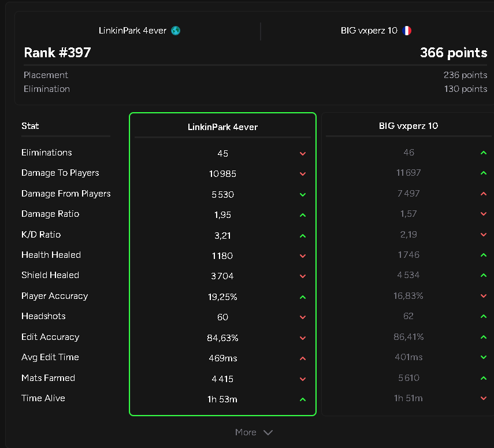Image resolution: width=494 pixels, height=448 pixels.
Task: Click the Headshots row label
Action: pos(43,316)
